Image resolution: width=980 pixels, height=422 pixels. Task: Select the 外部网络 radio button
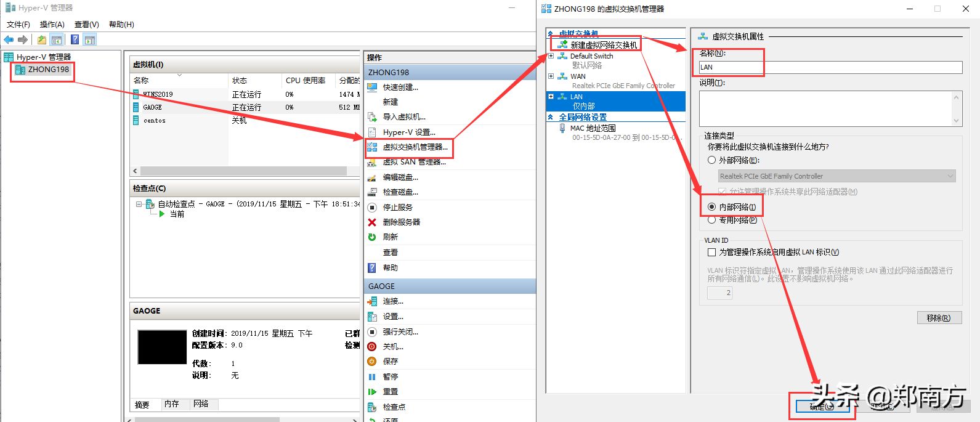712,160
